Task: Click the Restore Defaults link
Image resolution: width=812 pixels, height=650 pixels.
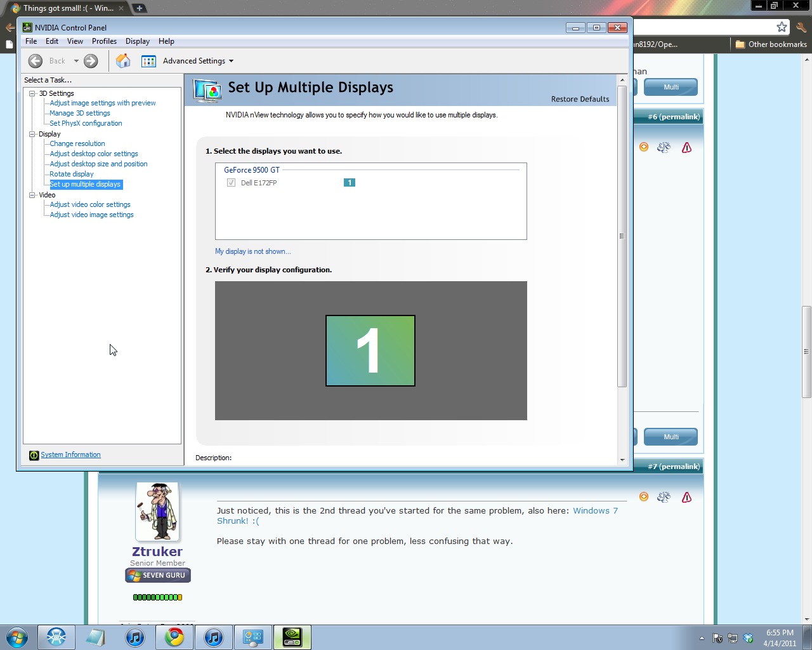Action: click(x=580, y=99)
